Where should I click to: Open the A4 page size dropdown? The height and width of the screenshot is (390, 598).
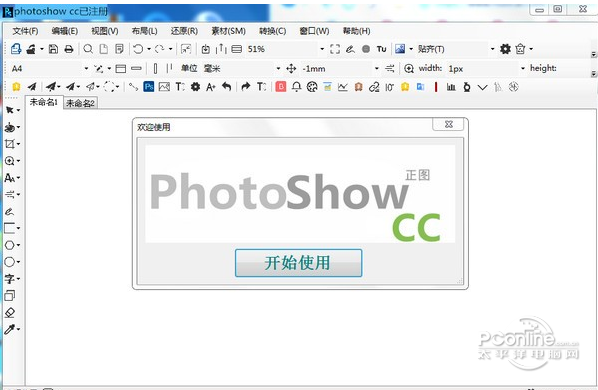[x=86, y=69]
